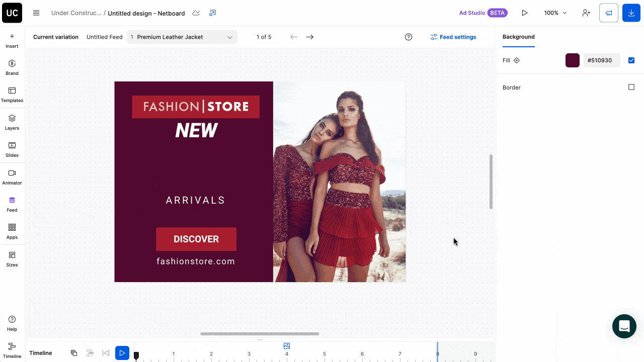Open Ad Studio BETA

[483, 13]
